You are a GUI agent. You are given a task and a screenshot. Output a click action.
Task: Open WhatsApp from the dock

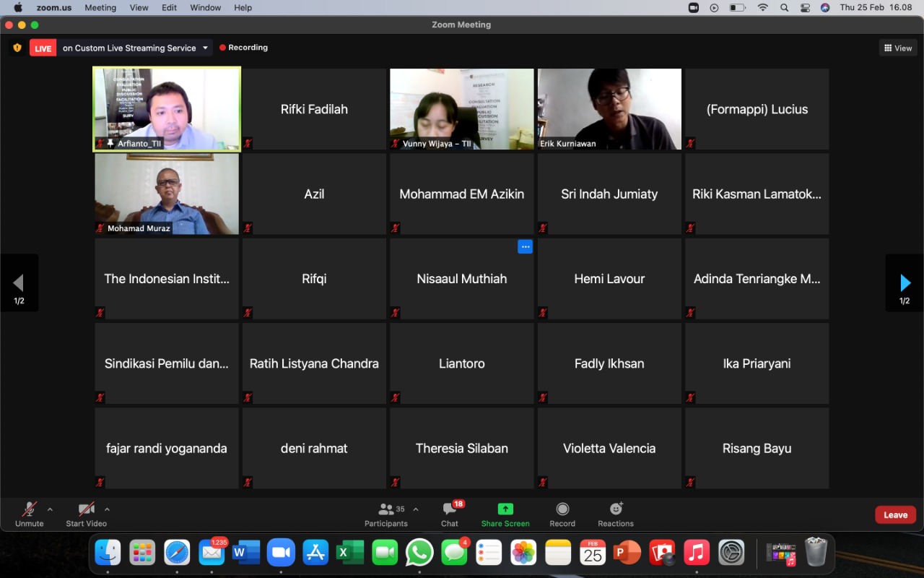[419, 553]
